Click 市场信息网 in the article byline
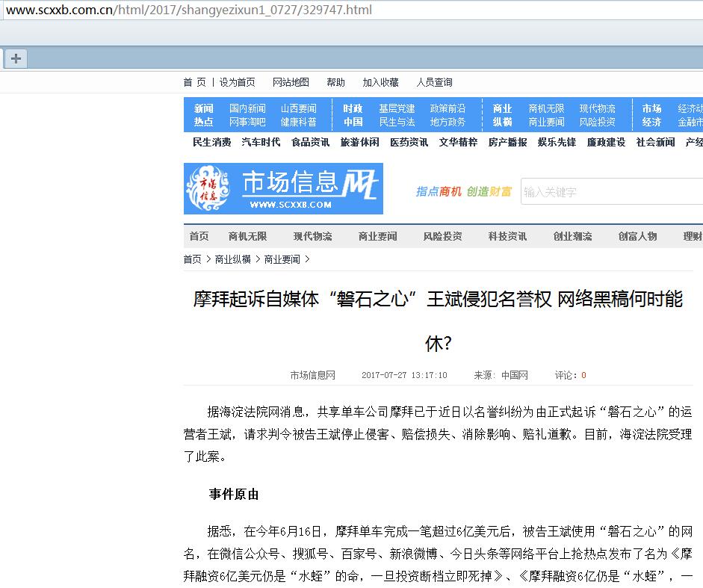703x588 pixels. 312,375
